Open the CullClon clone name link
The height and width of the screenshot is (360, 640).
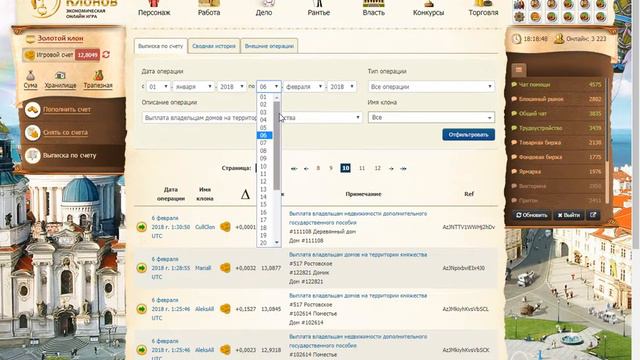(205, 227)
